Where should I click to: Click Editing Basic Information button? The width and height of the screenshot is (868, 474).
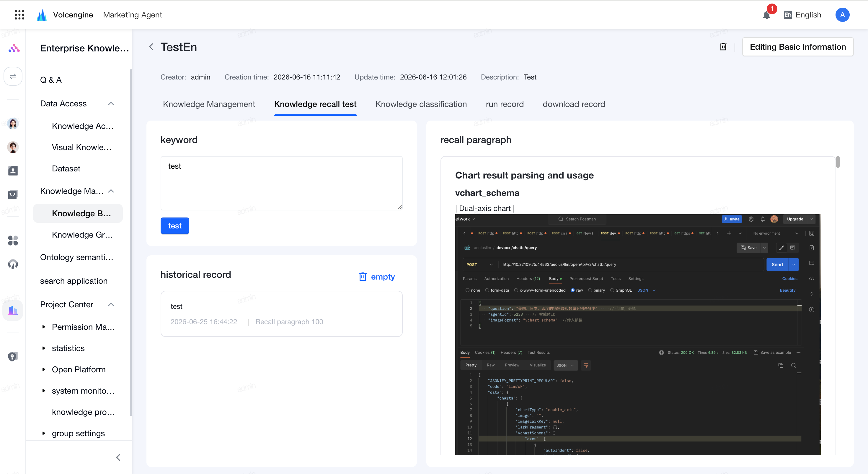(x=797, y=47)
